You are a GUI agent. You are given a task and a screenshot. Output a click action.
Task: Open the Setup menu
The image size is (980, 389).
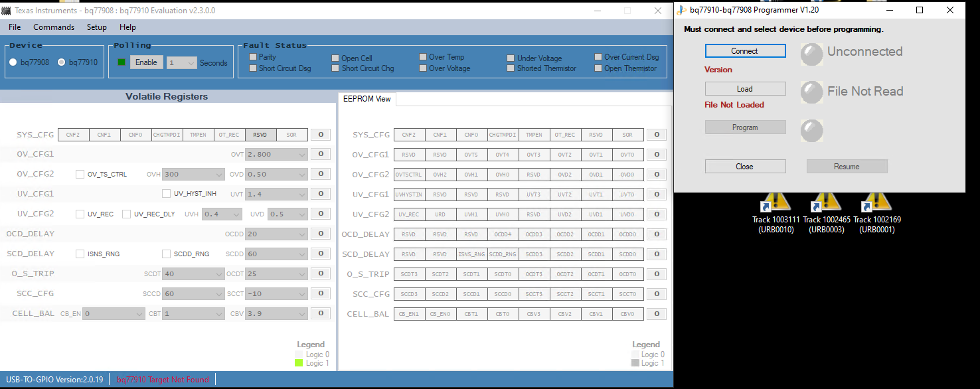pos(97,27)
